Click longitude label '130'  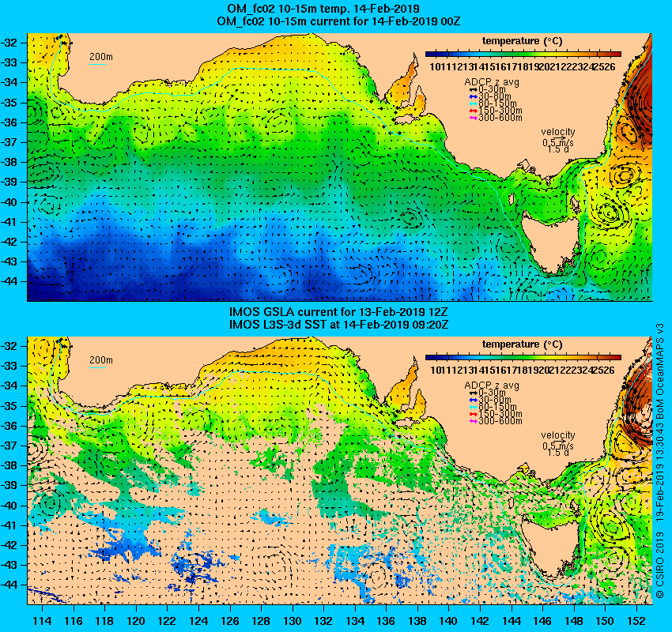tap(293, 620)
